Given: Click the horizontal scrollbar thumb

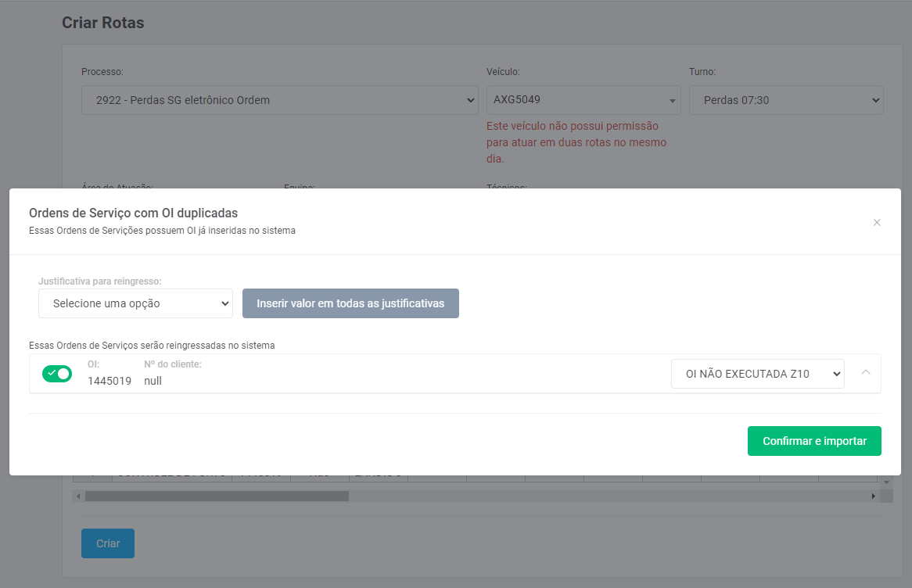Looking at the screenshot, I should click(217, 496).
